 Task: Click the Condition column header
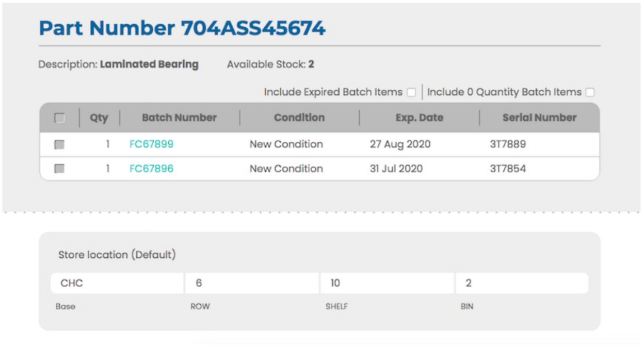pos(299,118)
